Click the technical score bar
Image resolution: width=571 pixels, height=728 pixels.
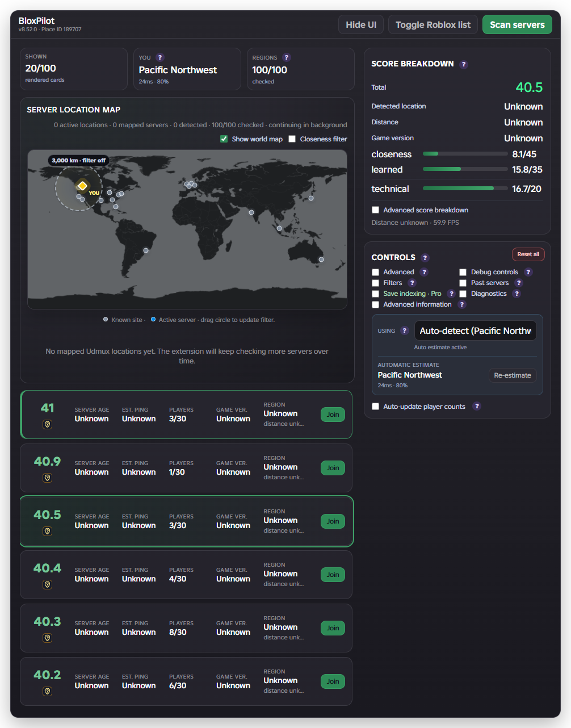pyautogui.click(x=465, y=189)
